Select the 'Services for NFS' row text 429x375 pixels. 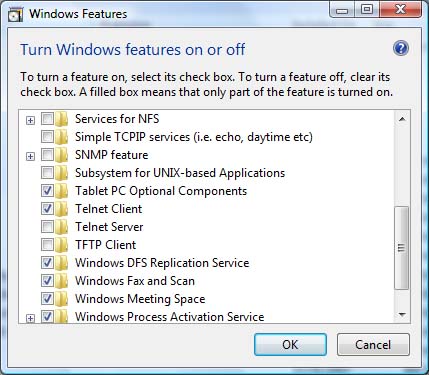pos(117,119)
